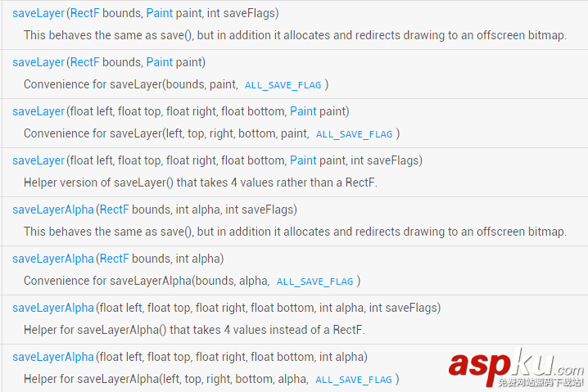Open saveLayer link for (RectF bounds, Paint paint) overload
588x392 pixels.
pos(38,62)
